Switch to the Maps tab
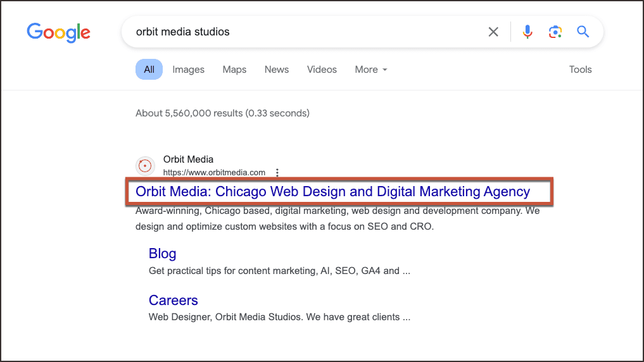Image resolution: width=644 pixels, height=362 pixels. click(x=234, y=70)
